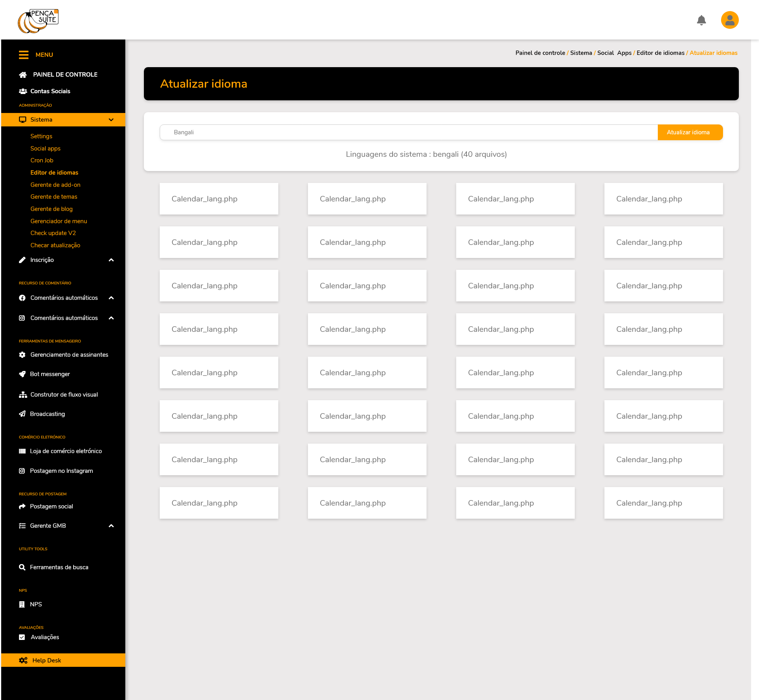This screenshot has width=759, height=700.
Task: Open Gerente de temas submenu item
Action: 54,197
